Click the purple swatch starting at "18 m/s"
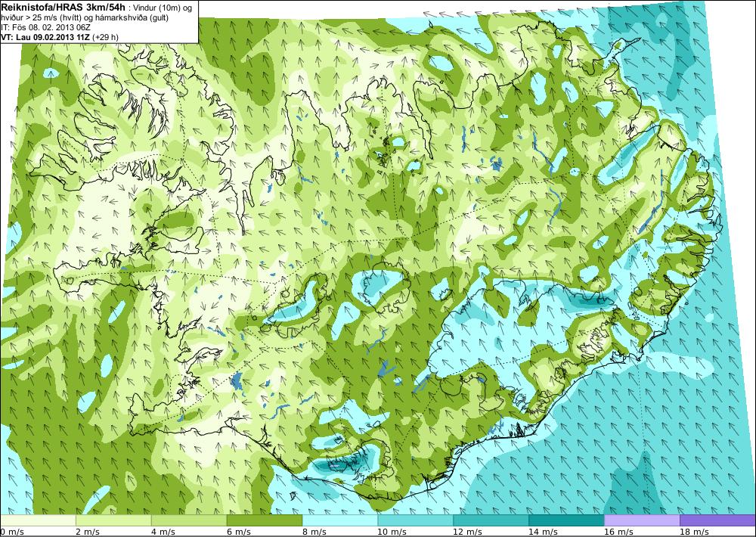756x537 pixels. click(x=717, y=520)
